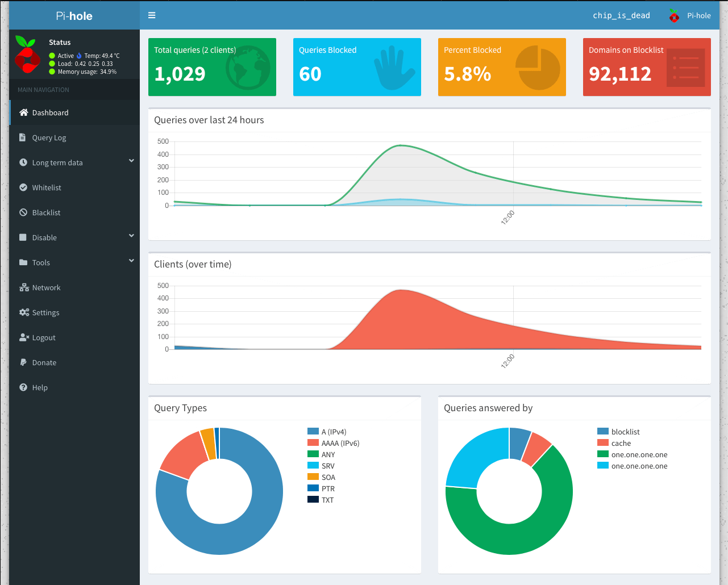Open the Help link
Screen dimensions: 728x585
(74, 387)
